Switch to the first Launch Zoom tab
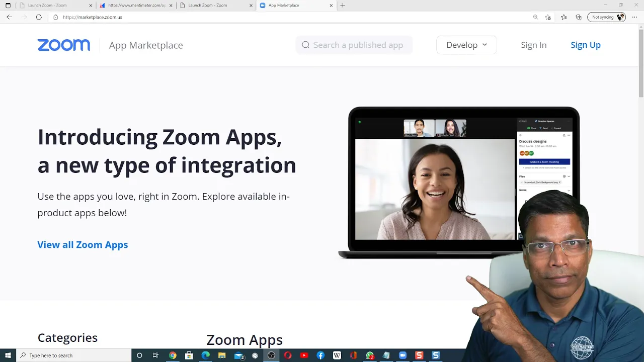644x362 pixels. pos(55,5)
